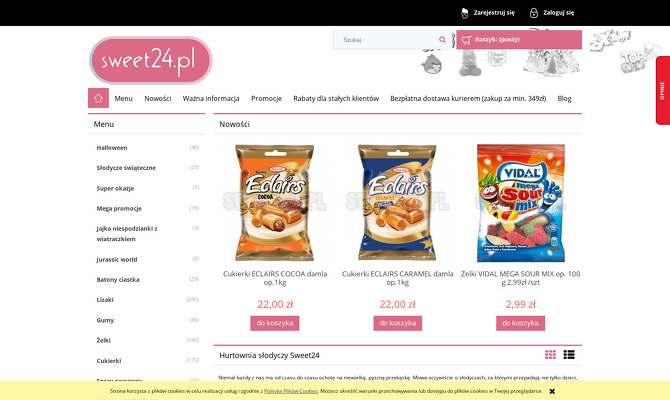The width and height of the screenshot is (670, 400).
Task: Go to Rabaty dla stałych klientów
Action: tap(336, 98)
